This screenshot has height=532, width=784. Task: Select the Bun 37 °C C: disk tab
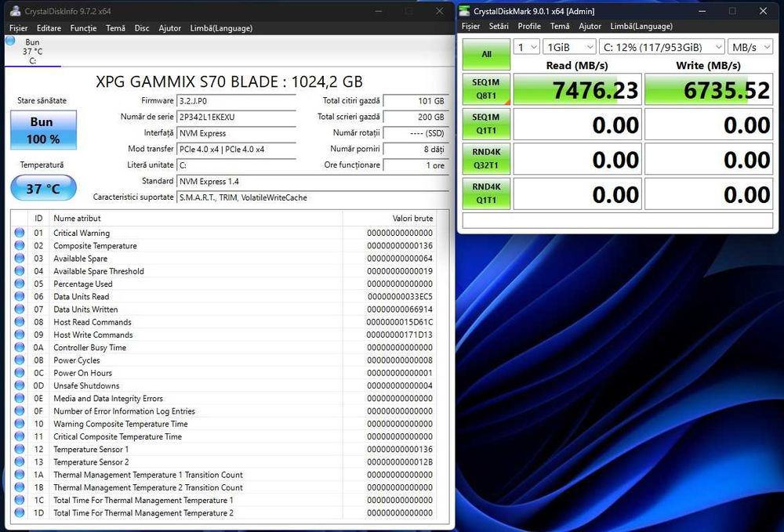[32, 51]
